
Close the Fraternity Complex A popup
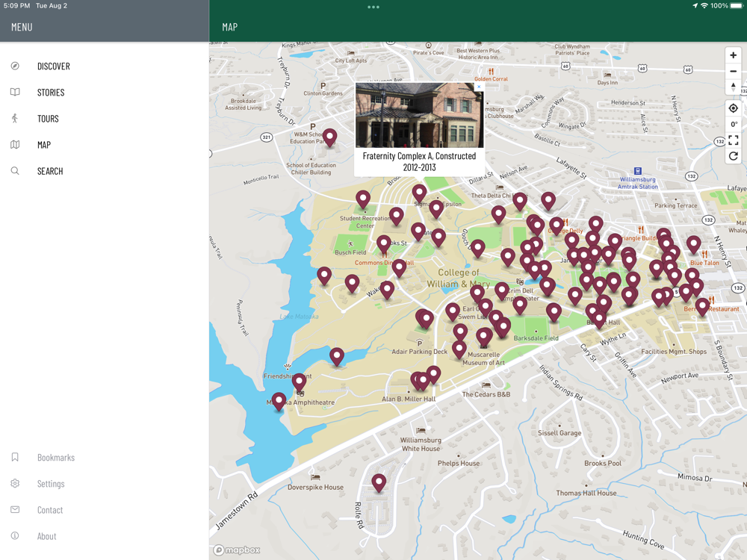click(x=479, y=87)
